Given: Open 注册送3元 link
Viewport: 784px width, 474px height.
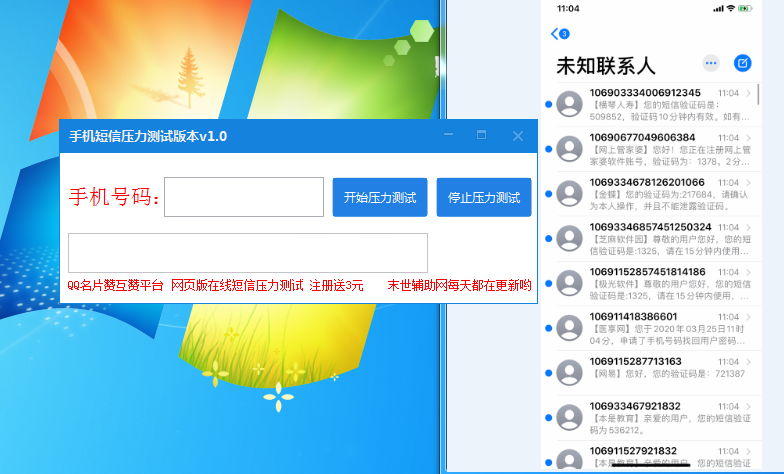Looking at the screenshot, I should (x=336, y=286).
